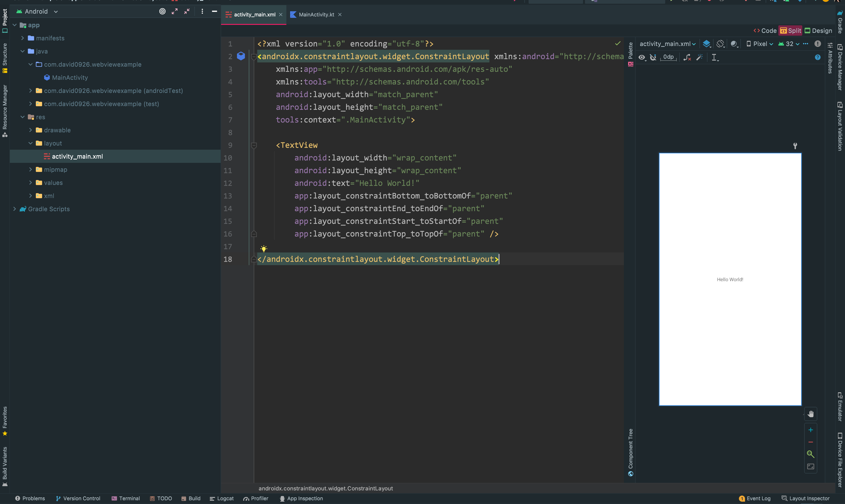The height and width of the screenshot is (504, 845).
Task: Toggle view options eye icon
Action: 641,57
